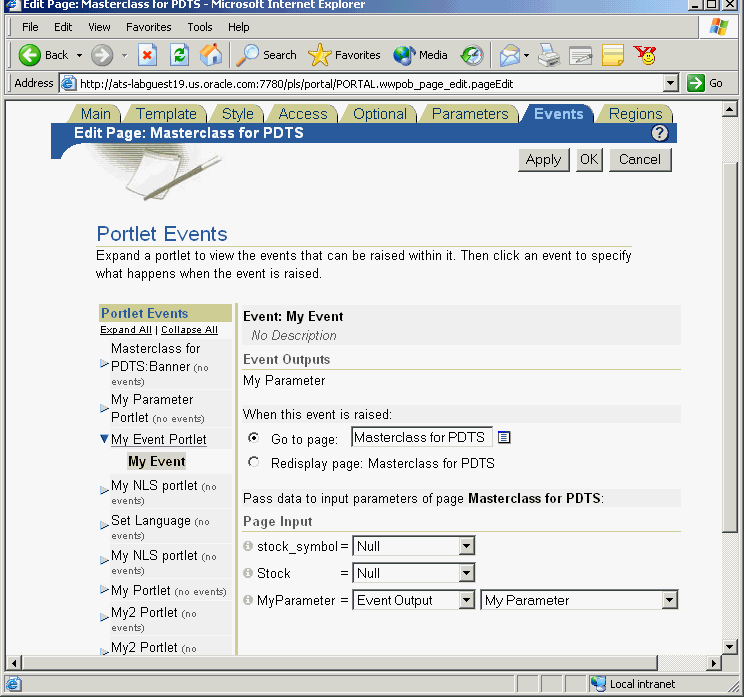Click the Cancel button
Viewport: 744px width, 697px height.
640,159
